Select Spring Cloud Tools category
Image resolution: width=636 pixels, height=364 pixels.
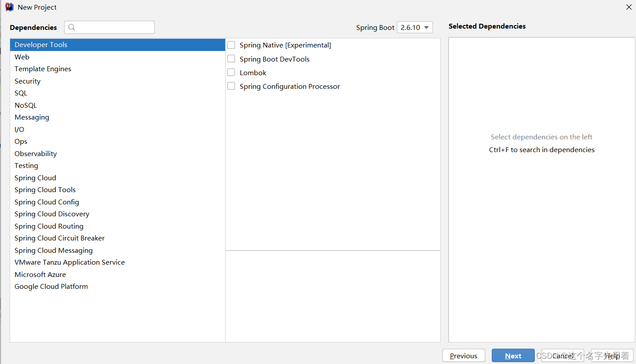click(x=117, y=190)
